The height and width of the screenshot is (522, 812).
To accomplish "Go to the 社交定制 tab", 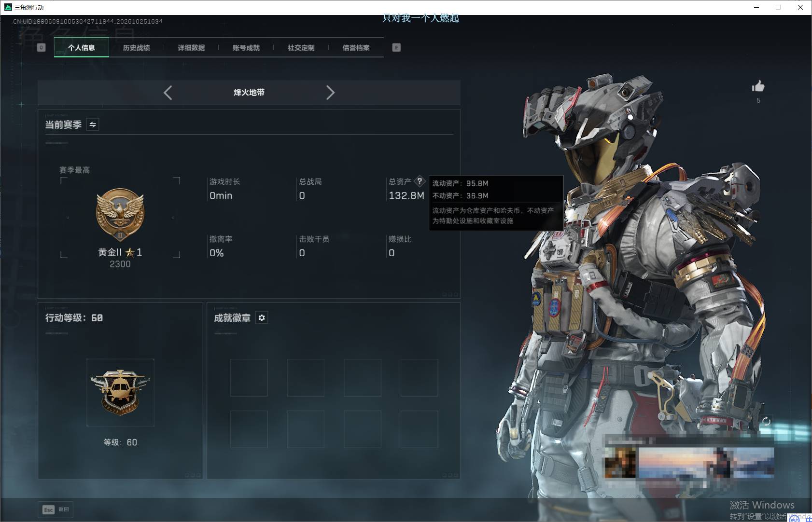I will tap(301, 47).
